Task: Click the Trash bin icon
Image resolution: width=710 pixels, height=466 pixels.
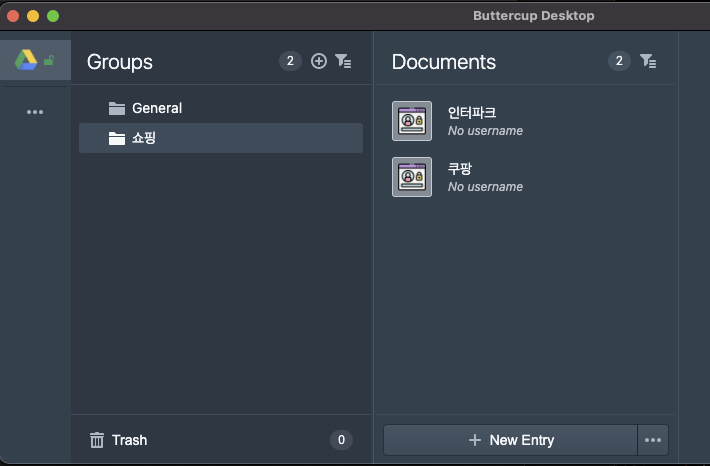Action: click(97, 440)
